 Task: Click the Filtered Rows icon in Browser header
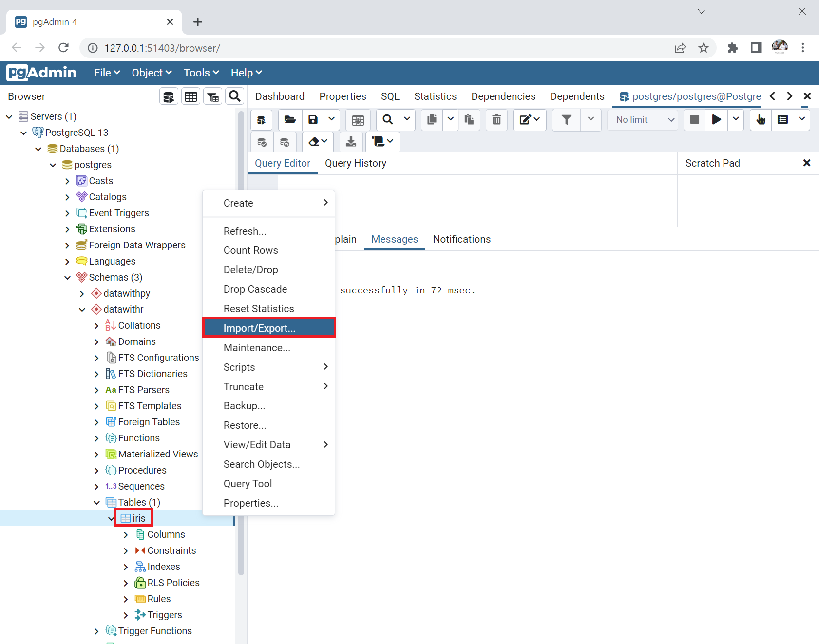point(213,96)
